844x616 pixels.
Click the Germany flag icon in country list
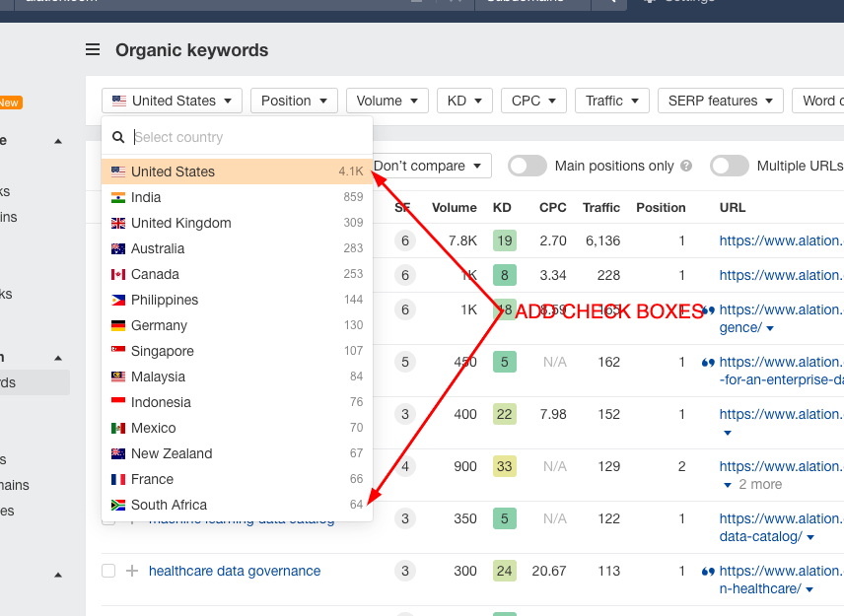pos(118,325)
